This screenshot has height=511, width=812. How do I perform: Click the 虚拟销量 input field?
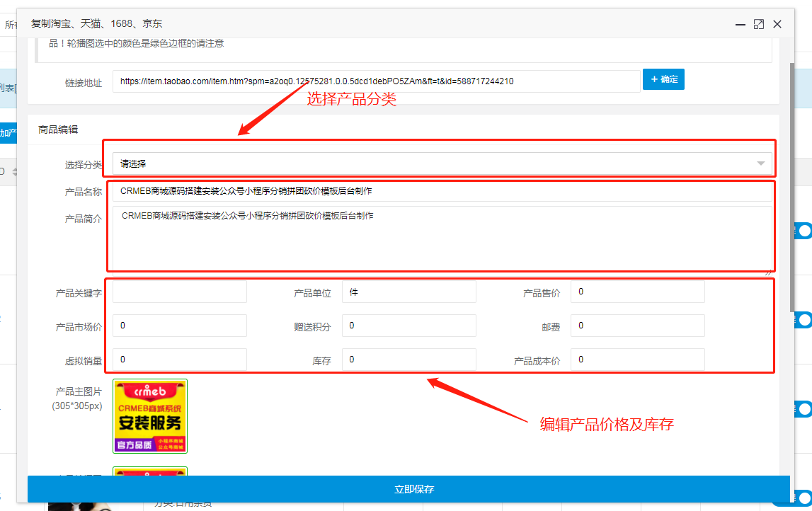(180, 360)
